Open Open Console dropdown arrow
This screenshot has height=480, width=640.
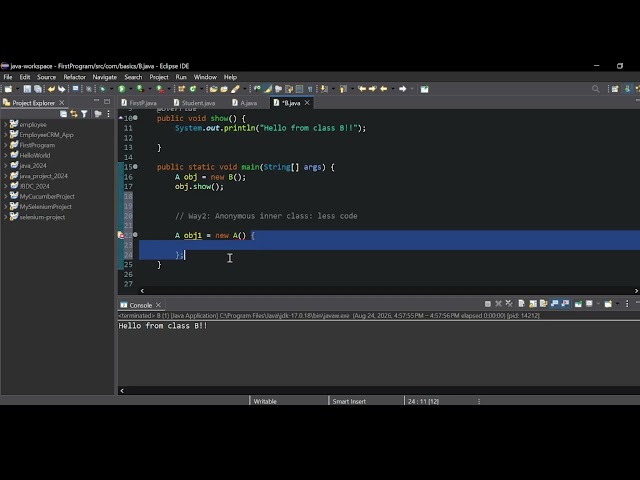coord(618,304)
